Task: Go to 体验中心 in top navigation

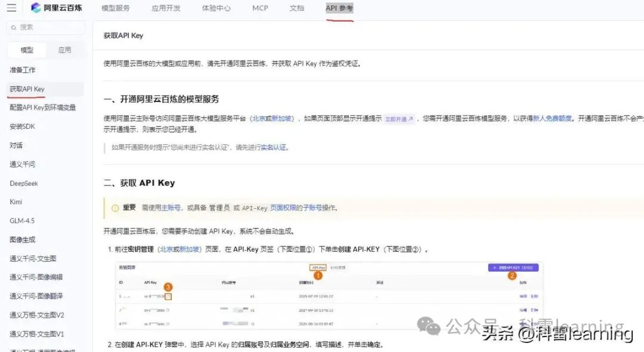Action: coord(216,8)
